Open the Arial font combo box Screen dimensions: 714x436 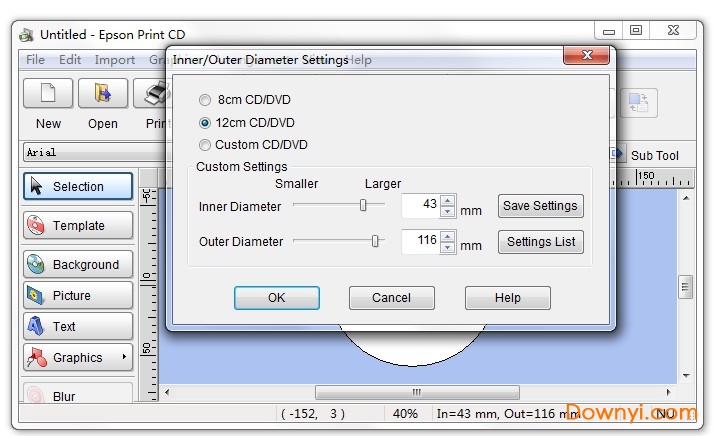[x=97, y=152]
